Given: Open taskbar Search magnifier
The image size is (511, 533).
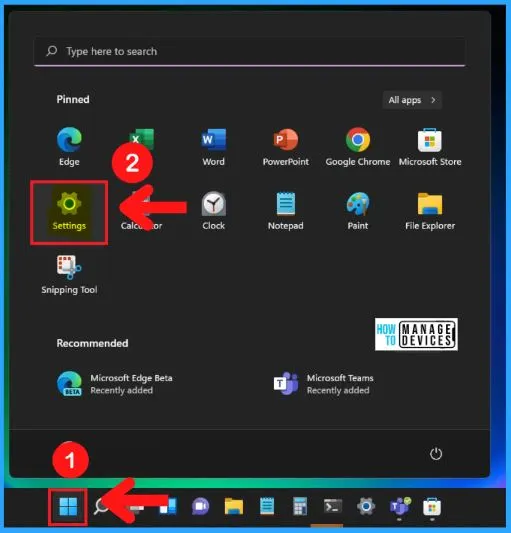Looking at the screenshot, I should [x=101, y=506].
